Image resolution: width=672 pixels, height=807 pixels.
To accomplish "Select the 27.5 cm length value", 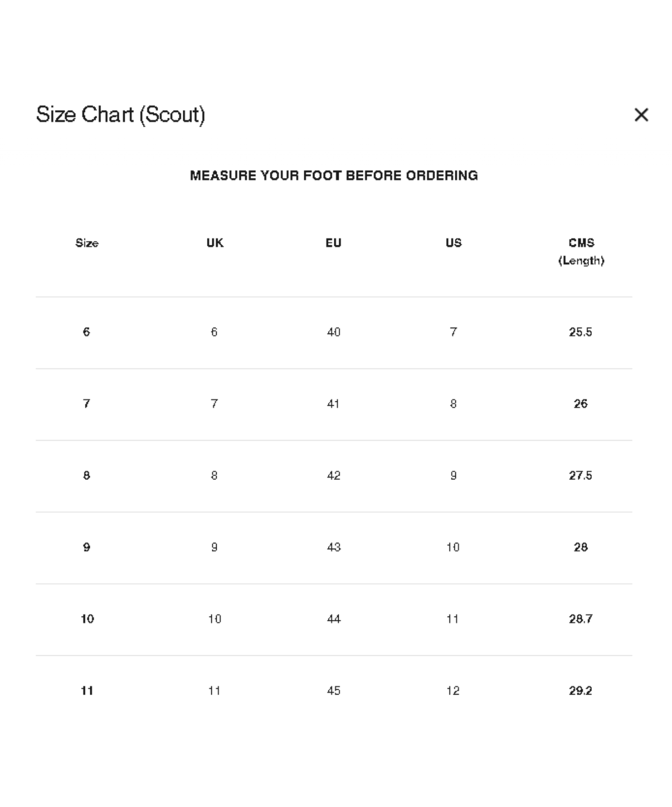I will 580,476.
